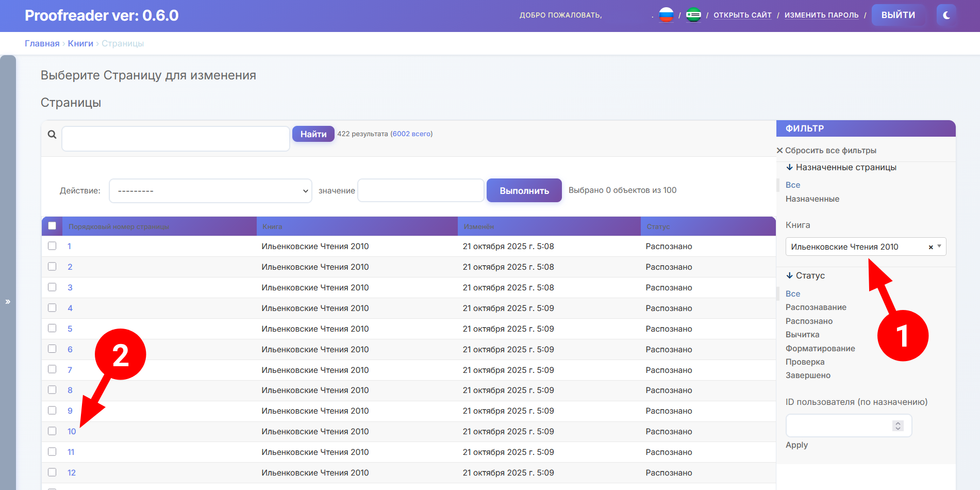Expand the left sidebar using the double-arrow icon
Viewport: 980px width, 490px height.
click(x=8, y=302)
